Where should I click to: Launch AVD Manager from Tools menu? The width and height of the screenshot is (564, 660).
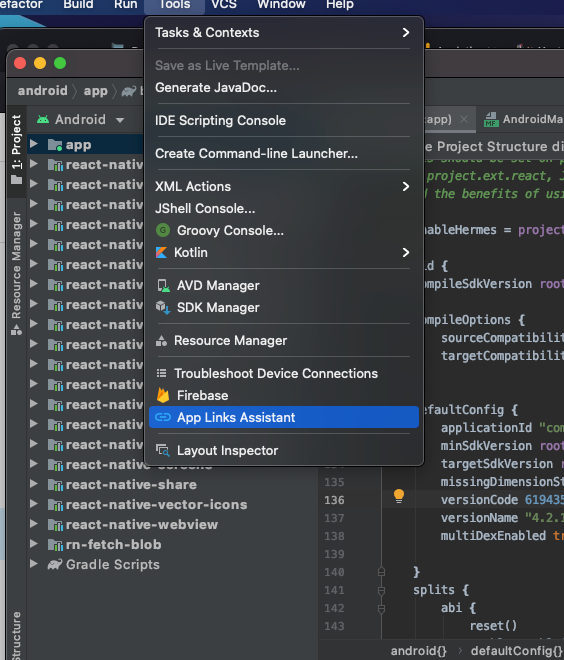(284, 285)
